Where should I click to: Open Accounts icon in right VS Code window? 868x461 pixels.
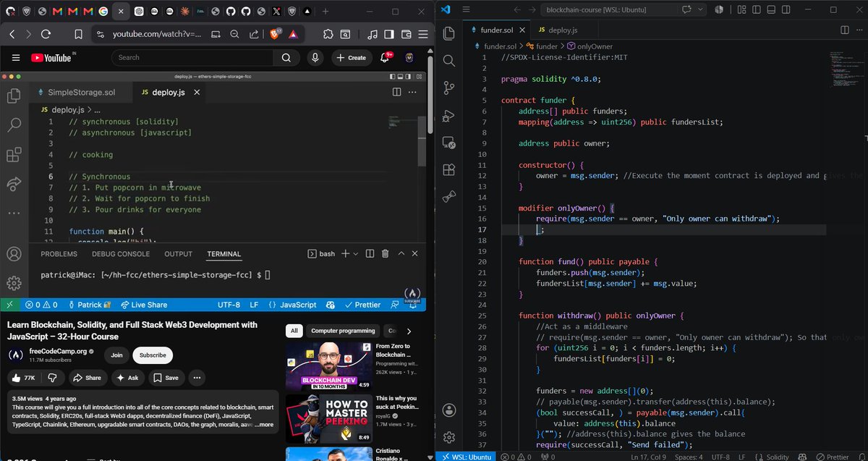(x=448, y=410)
